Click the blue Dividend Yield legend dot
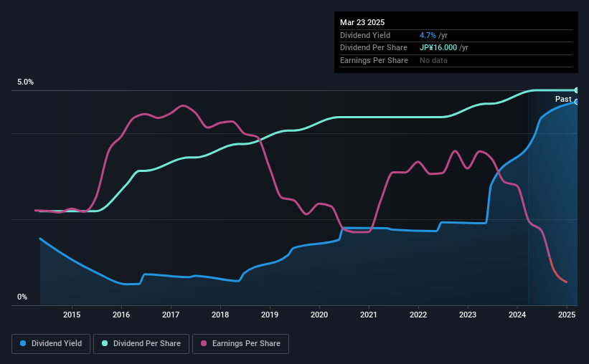 coord(23,343)
